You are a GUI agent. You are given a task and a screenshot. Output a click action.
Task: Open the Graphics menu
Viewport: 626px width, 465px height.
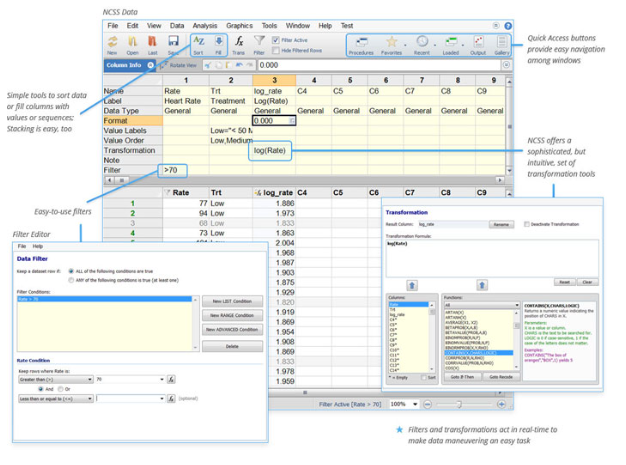point(239,24)
